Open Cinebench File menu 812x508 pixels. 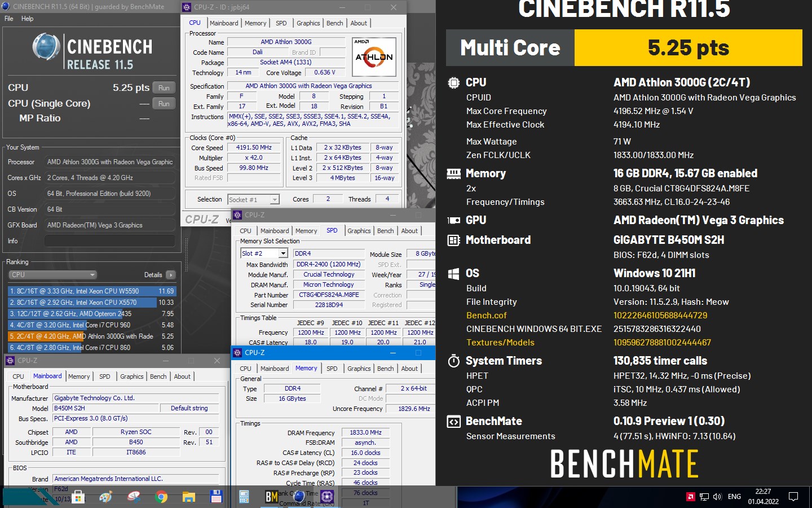point(9,19)
